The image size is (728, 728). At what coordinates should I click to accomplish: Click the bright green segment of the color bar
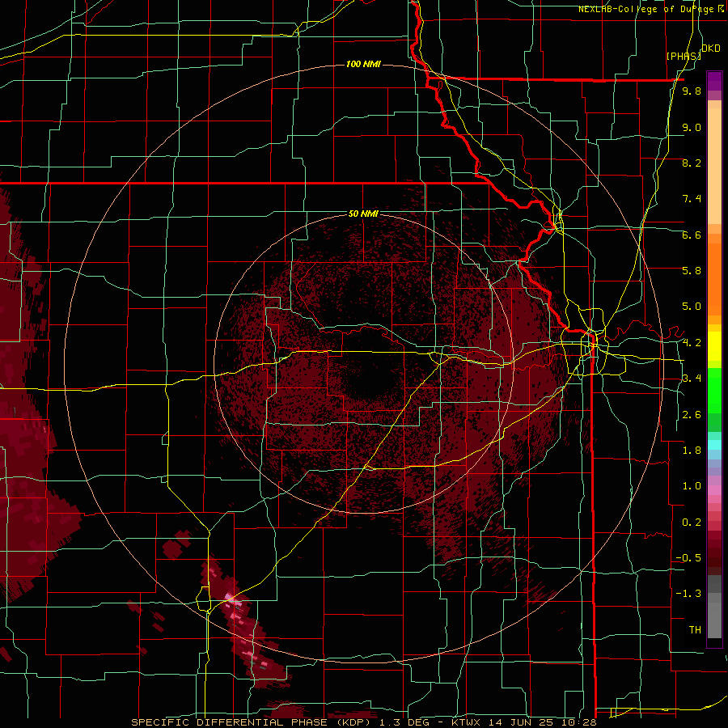(x=714, y=391)
